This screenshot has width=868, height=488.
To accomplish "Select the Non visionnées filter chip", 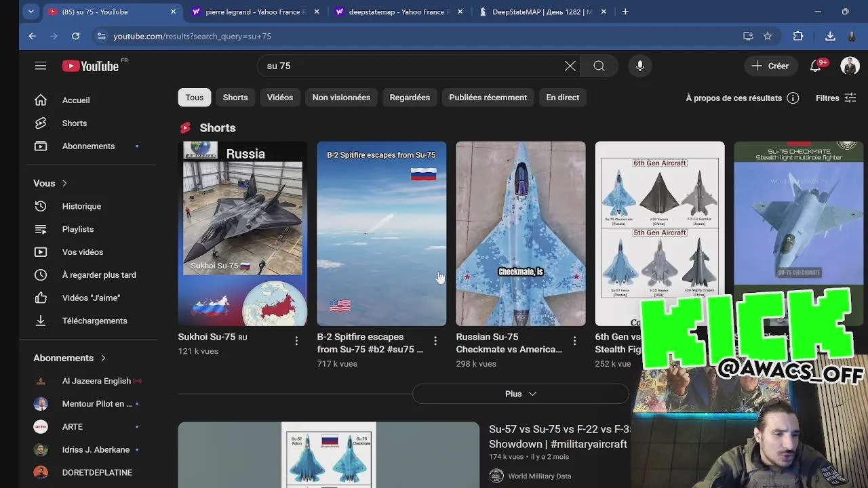I will (341, 98).
